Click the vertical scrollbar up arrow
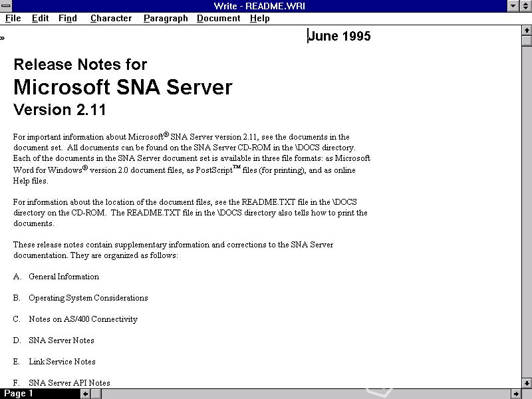This screenshot has height=399, width=532. (527, 31)
